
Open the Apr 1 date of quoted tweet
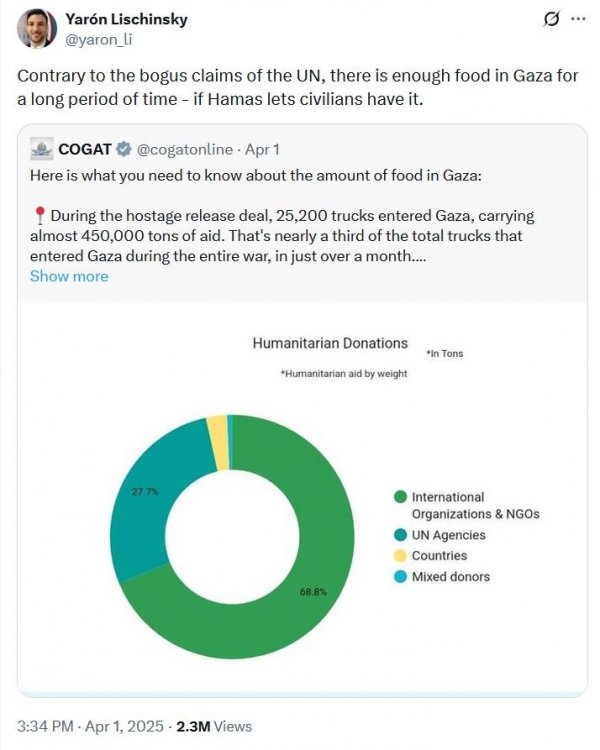[262, 149]
